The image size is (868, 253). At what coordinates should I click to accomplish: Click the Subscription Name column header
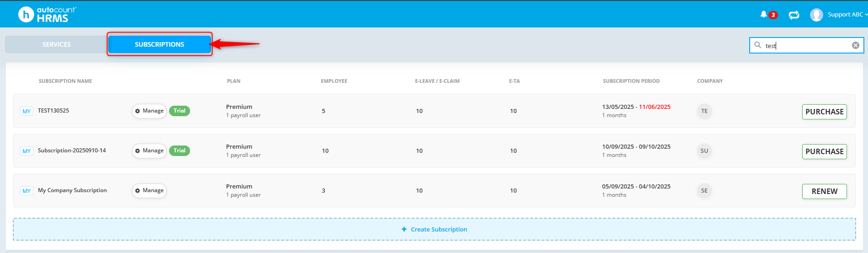(65, 81)
